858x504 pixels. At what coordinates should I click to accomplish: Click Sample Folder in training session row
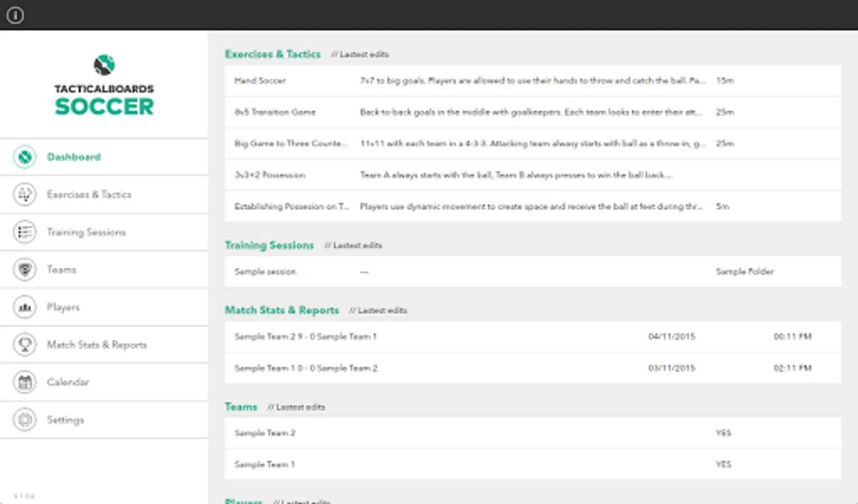coord(745,272)
